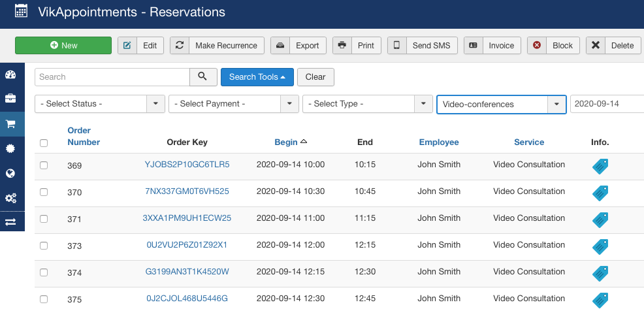Click begin time 2020-09-14 12:15
This screenshot has height=311, width=644.
point(291,272)
